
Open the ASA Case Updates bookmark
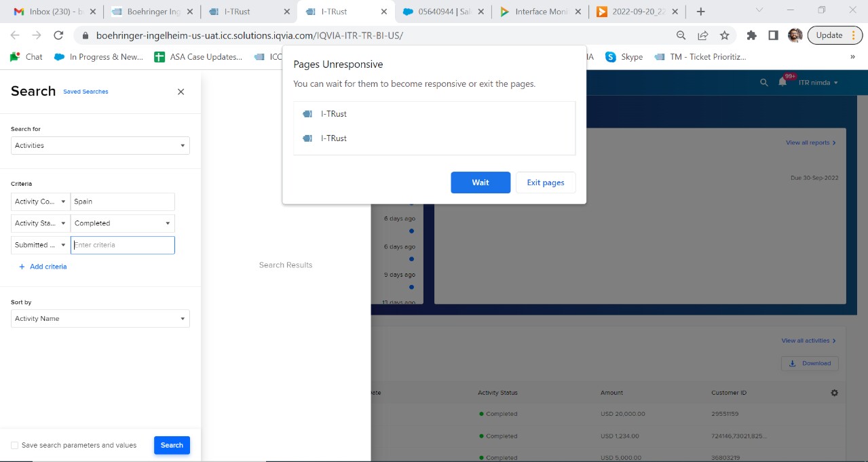point(198,57)
